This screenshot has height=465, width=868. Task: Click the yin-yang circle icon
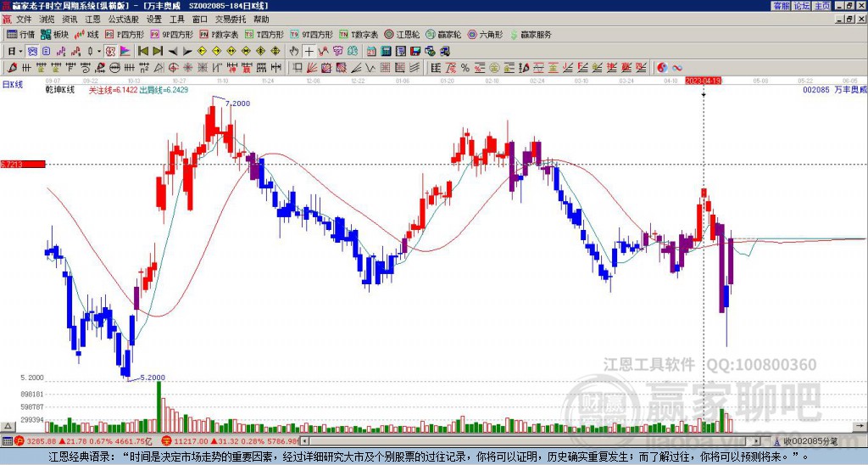[x=662, y=68]
